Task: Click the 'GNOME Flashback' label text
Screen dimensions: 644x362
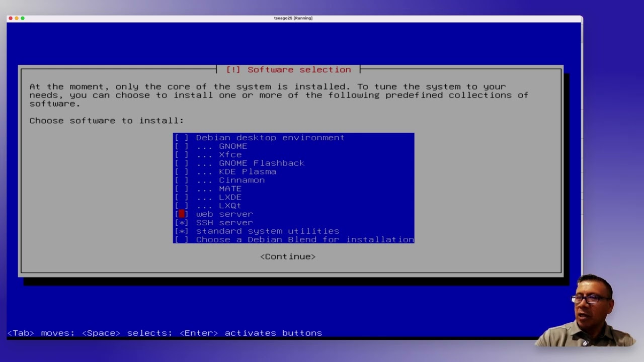Action: click(x=262, y=163)
